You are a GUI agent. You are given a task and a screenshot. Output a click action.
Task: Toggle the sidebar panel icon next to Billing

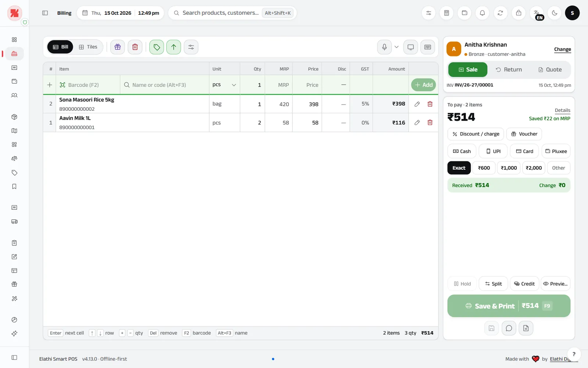point(45,13)
